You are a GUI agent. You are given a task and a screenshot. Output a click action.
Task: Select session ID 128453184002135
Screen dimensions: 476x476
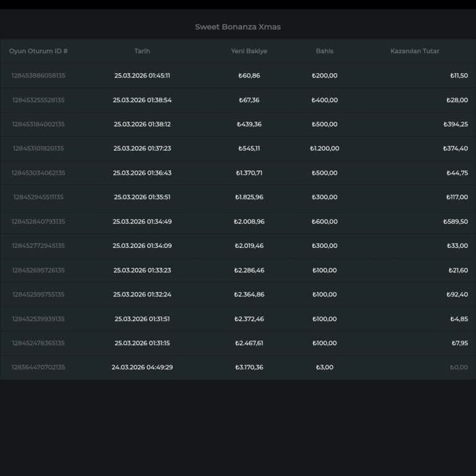tap(38, 124)
